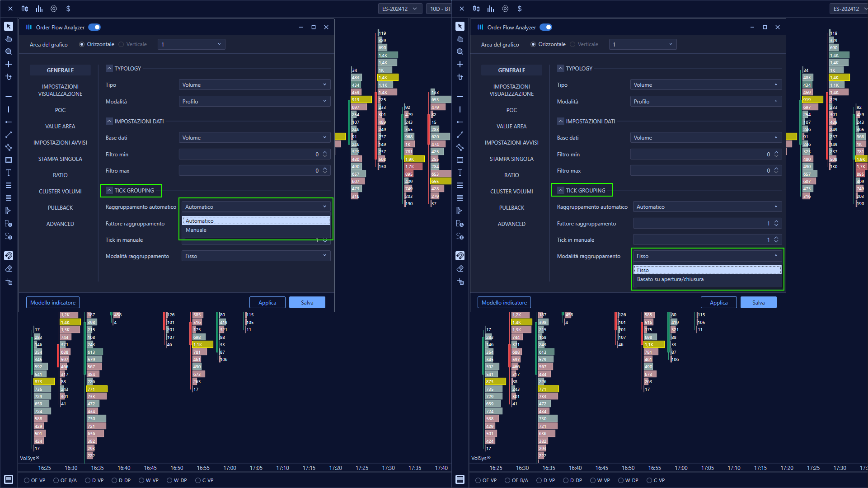Click Applica button in right dialog
868x488 pixels.
(719, 303)
